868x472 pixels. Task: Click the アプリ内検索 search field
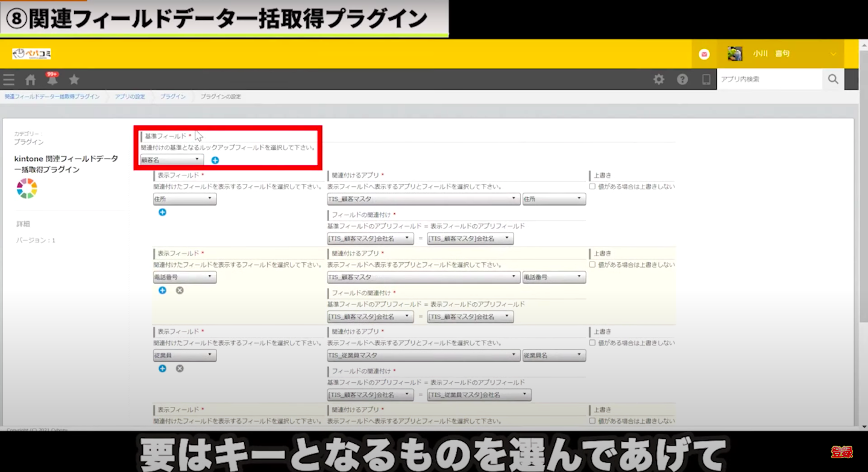pos(769,80)
